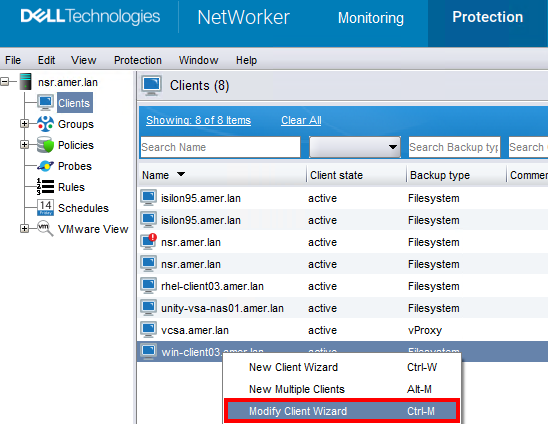Select the Clients monitor icon in tree
The image size is (548, 424).
click(x=45, y=103)
